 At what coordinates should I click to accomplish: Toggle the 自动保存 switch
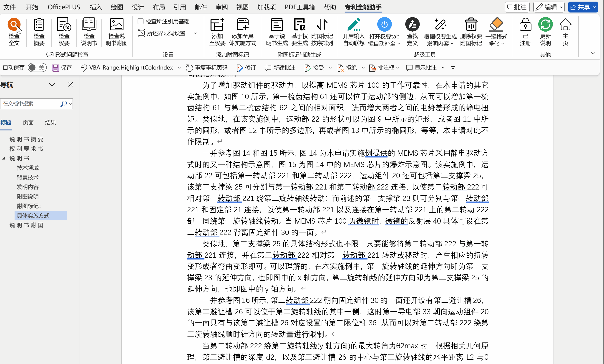click(x=37, y=68)
